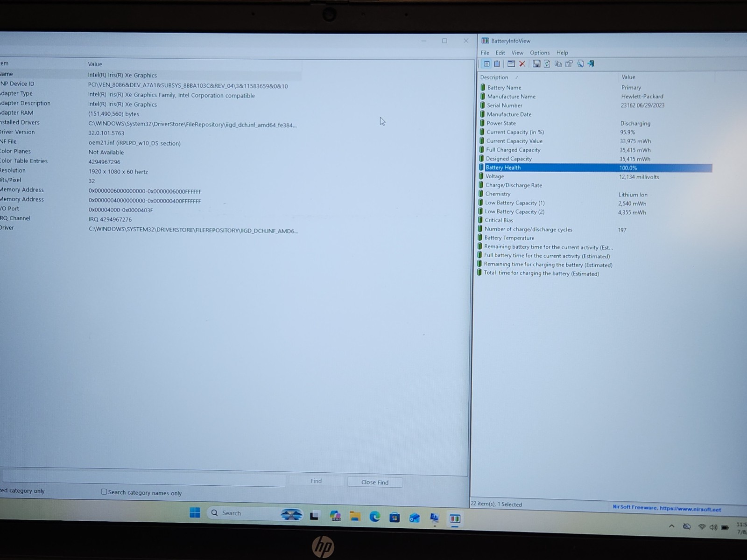Select the Designed Capacity row

point(596,159)
